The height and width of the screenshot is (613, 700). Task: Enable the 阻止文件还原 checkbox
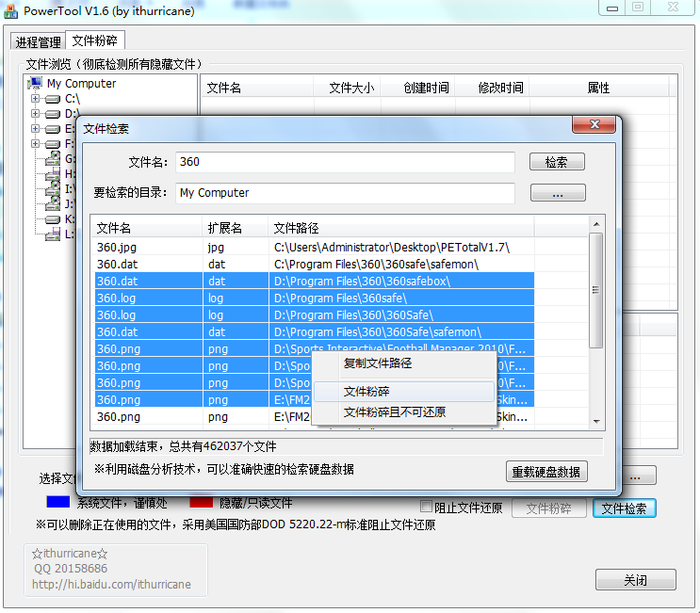[x=427, y=507]
